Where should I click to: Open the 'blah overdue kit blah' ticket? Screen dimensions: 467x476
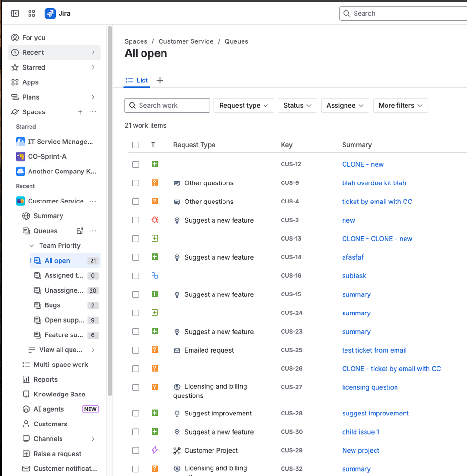point(374,183)
